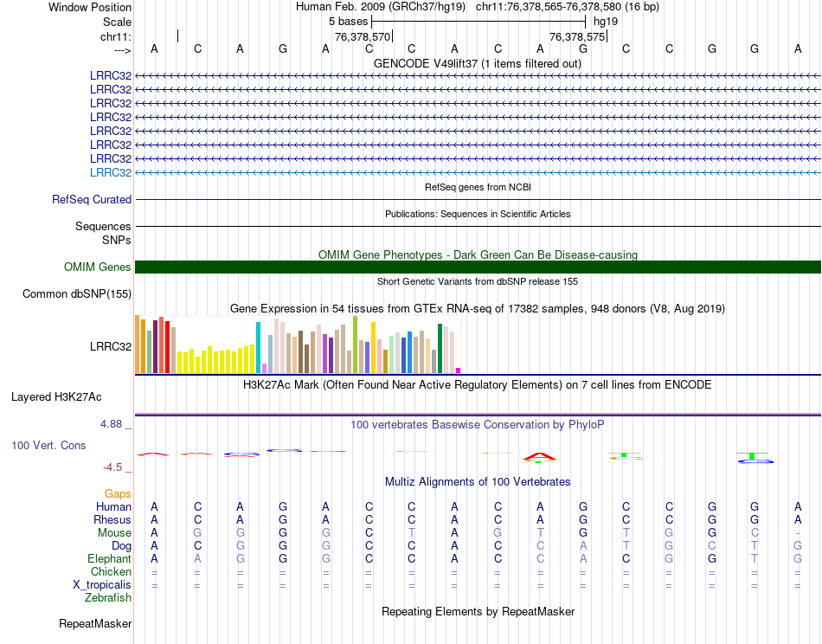Open the LRRC32 GTEx expression bar chart

coord(298,344)
